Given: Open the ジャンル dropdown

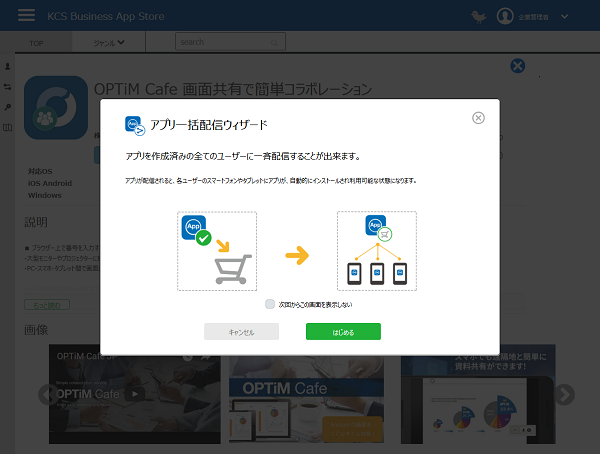Looking at the screenshot, I should (x=109, y=43).
